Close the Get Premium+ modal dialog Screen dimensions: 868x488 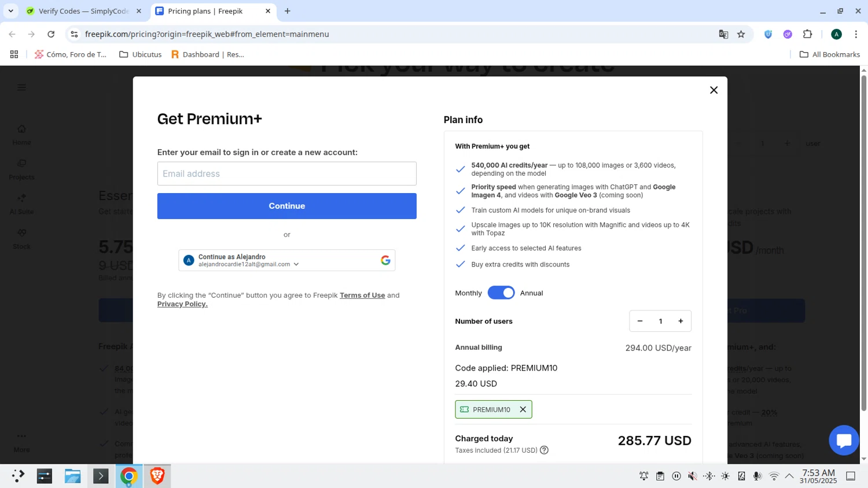pyautogui.click(x=713, y=90)
